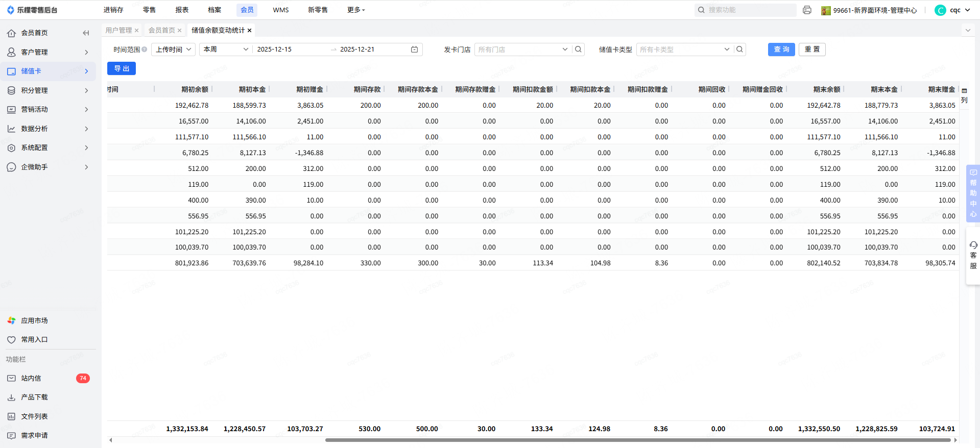The image size is (980, 448).
Task: Open 应用市场 colorful icon
Action: (x=11, y=320)
